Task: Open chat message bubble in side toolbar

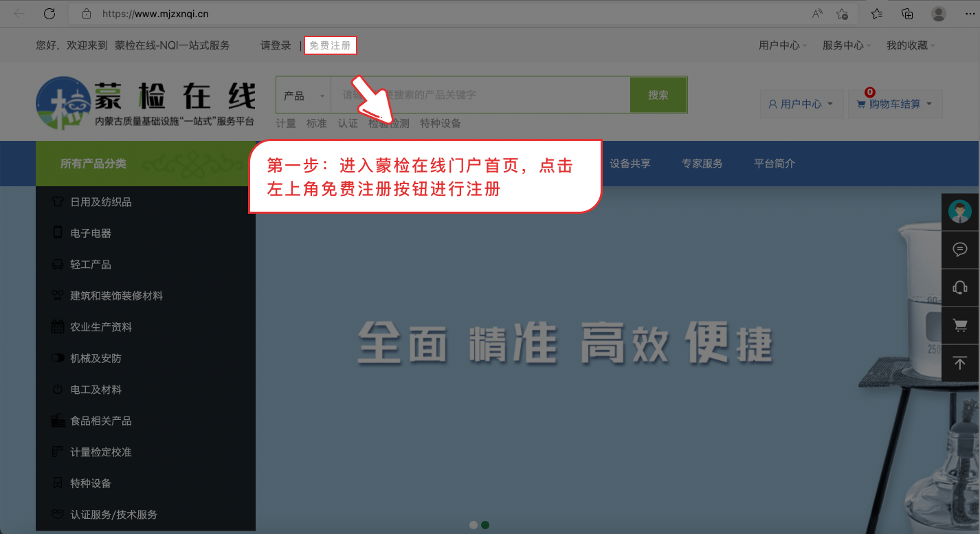Action: pos(960,249)
